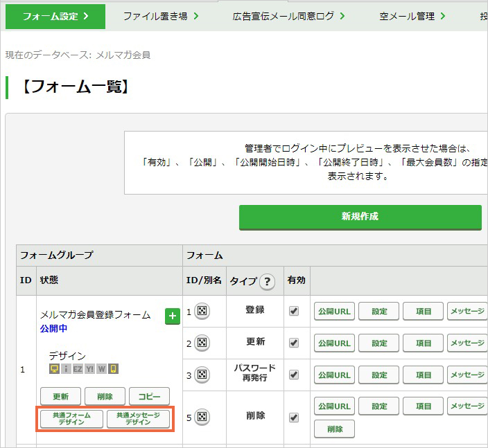Uncheck 有効 checkbox for the 登録 form
488x448 pixels.
(294, 311)
